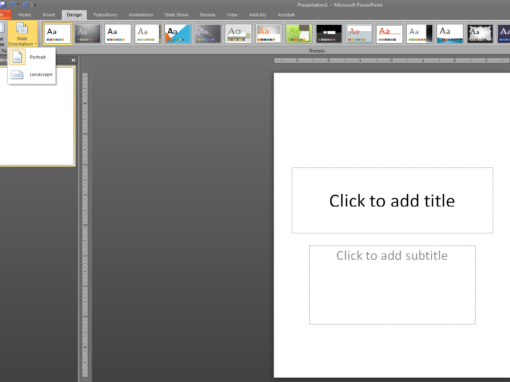
Task: Close the slides pane with X button
Action: (x=73, y=60)
